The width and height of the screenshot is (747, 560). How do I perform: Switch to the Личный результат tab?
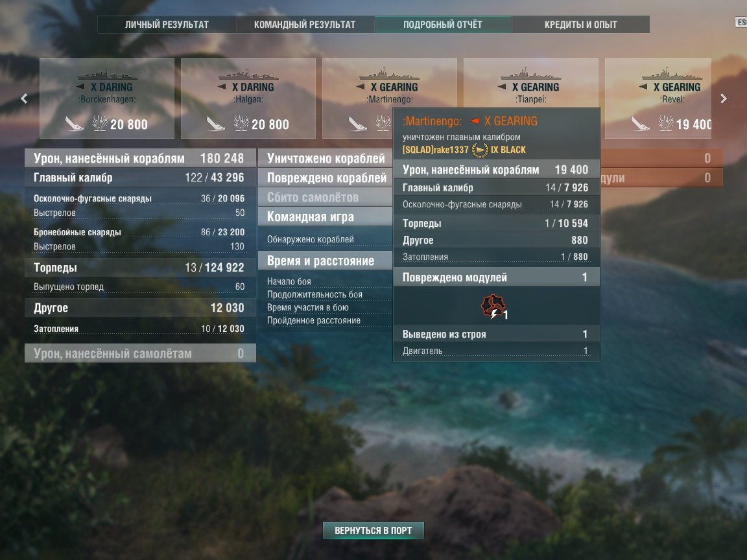pyautogui.click(x=167, y=24)
